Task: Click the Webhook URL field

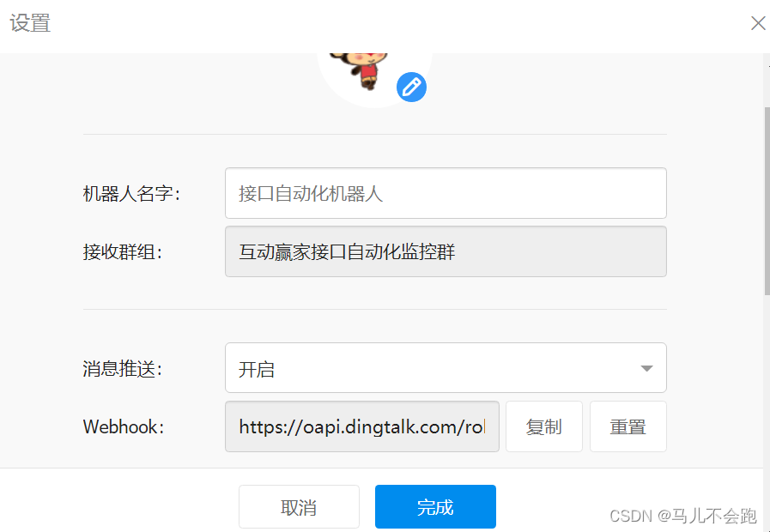Action: tap(362, 426)
